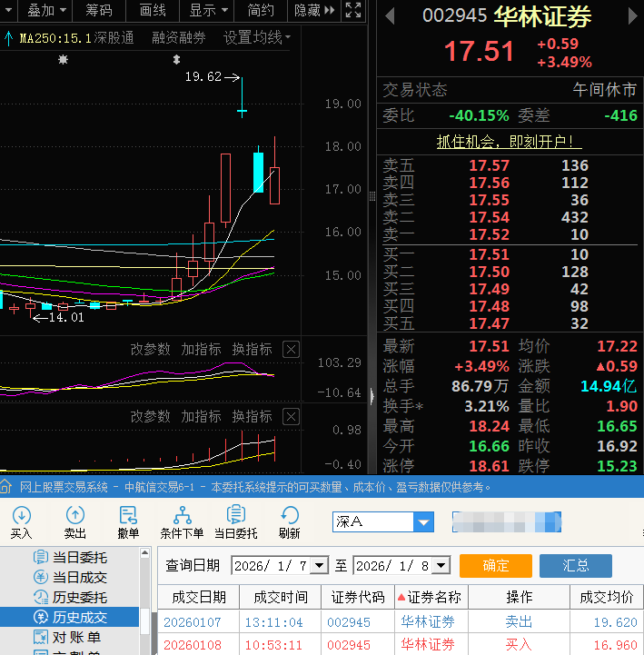The image size is (644, 655).
Task: Open the 深A market dropdown
Action: pyautogui.click(x=423, y=522)
